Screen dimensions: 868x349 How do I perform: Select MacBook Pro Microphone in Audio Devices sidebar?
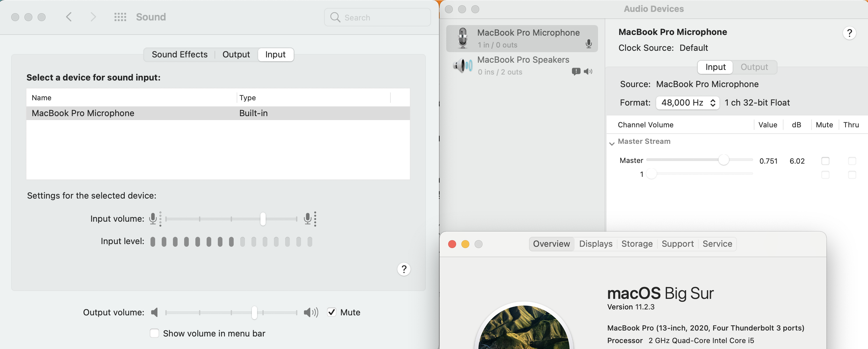pos(522,38)
